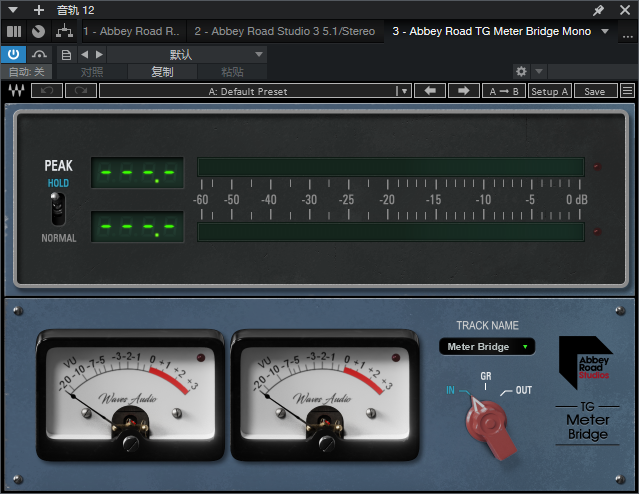The image size is (639, 494).
Task: Copy setup A to B
Action: click(504, 91)
